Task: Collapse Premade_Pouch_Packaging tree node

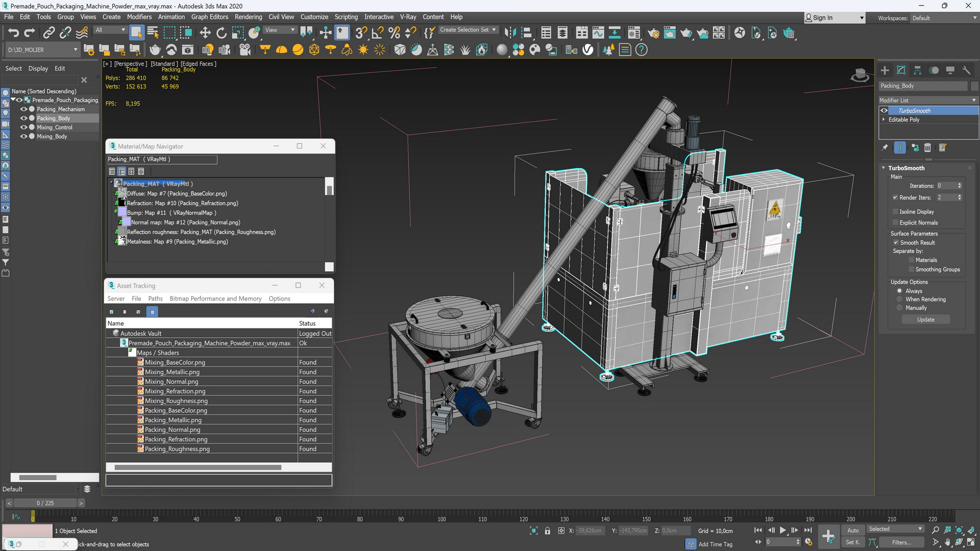Action: 13,100
